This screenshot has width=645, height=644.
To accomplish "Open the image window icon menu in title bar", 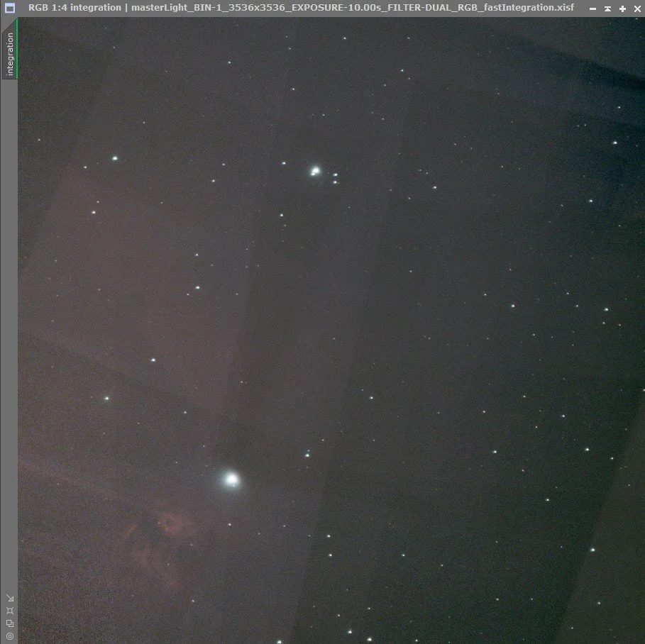I will pos(10,8).
